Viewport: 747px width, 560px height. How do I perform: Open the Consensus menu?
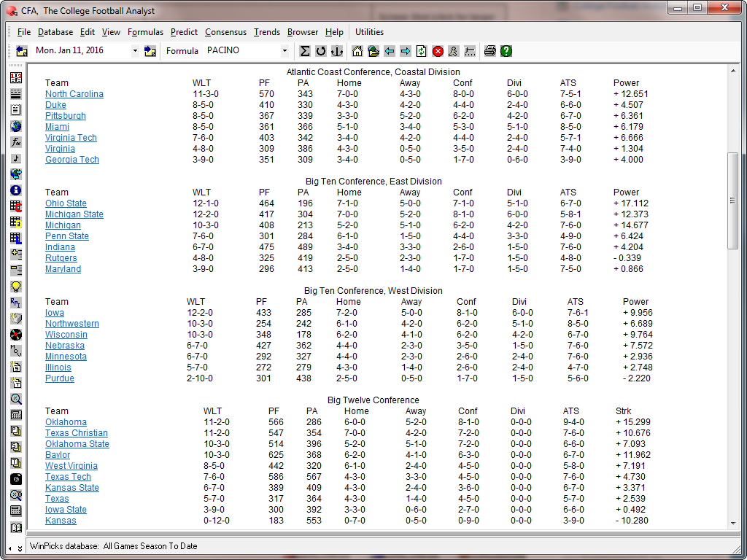click(x=226, y=32)
